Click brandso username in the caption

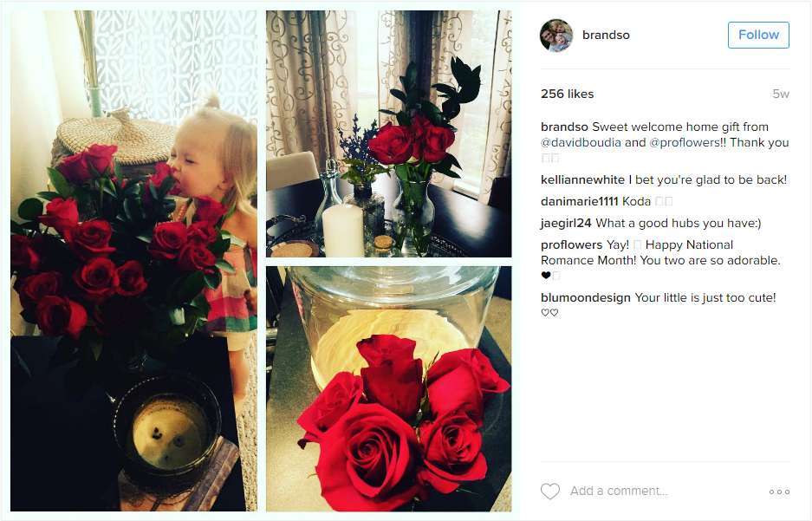tap(564, 127)
